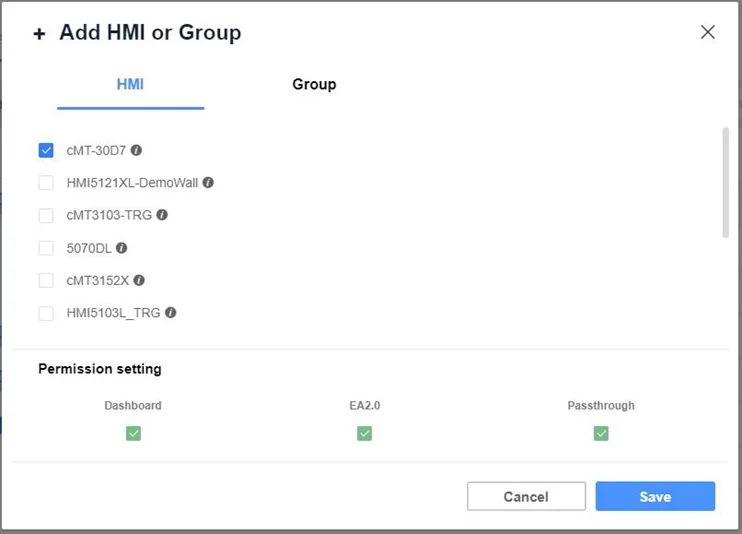Check the HMI5103L_TRG checkbox

(x=46, y=313)
